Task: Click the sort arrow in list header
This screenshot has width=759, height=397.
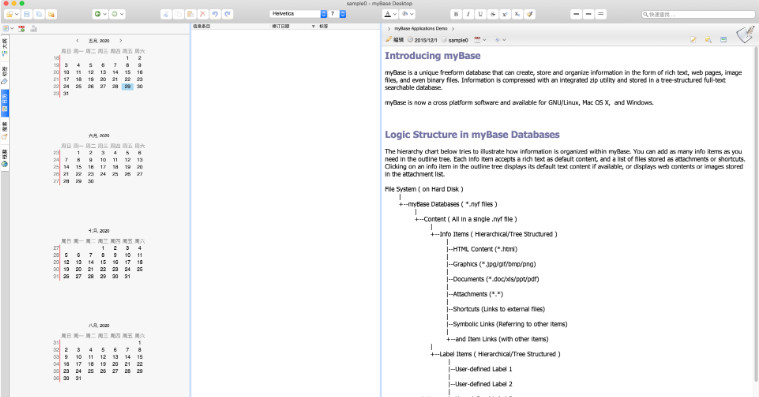Action: click(313, 26)
